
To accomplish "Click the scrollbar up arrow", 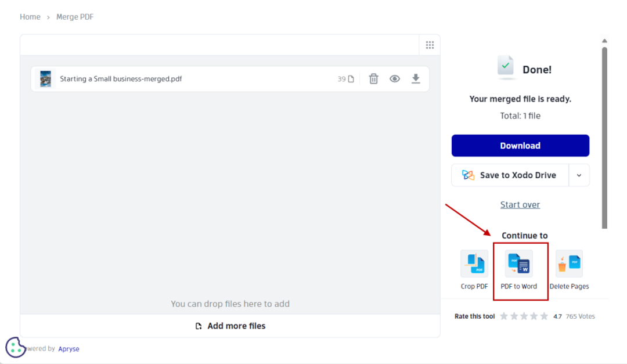I will 604,41.
